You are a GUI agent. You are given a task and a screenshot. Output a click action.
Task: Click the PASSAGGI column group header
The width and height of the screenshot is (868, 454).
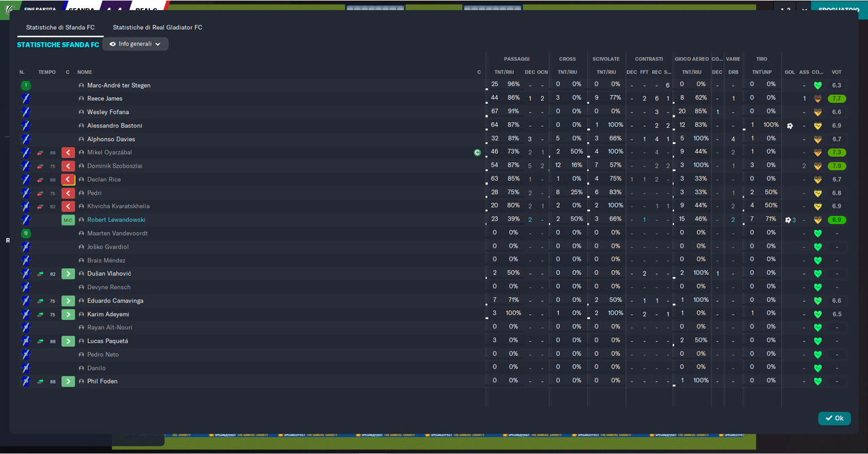[x=517, y=59]
